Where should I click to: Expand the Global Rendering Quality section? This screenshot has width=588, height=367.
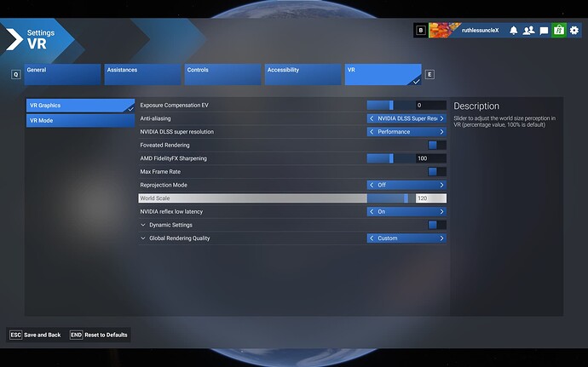[143, 238]
